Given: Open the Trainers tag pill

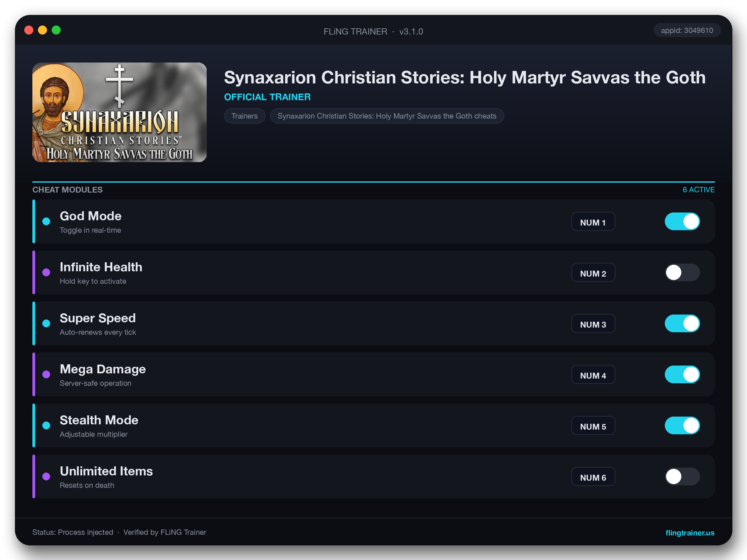Looking at the screenshot, I should pos(245,116).
